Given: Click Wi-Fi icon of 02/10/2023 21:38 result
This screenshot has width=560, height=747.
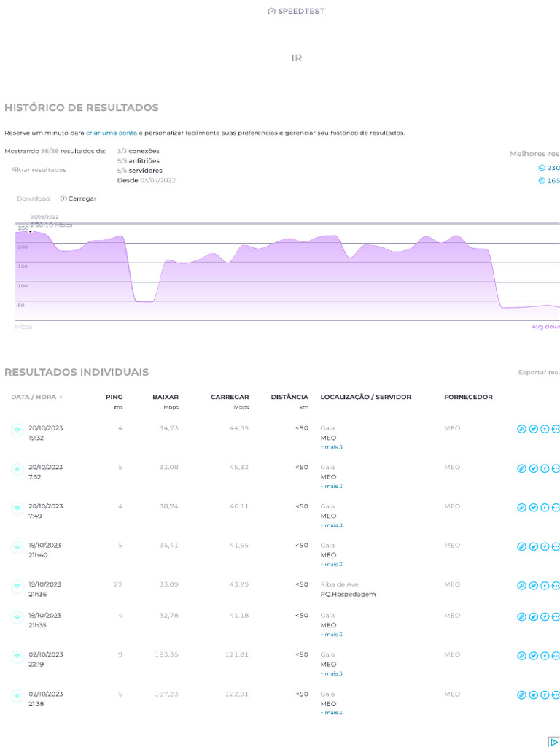Looking at the screenshot, I should pyautogui.click(x=17, y=695).
